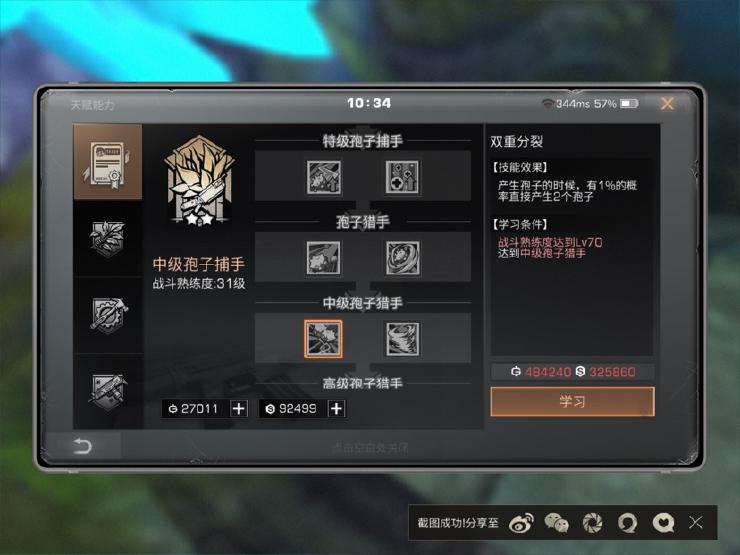Close the talent panel with orange X
The image size is (740, 555).
click(x=667, y=103)
